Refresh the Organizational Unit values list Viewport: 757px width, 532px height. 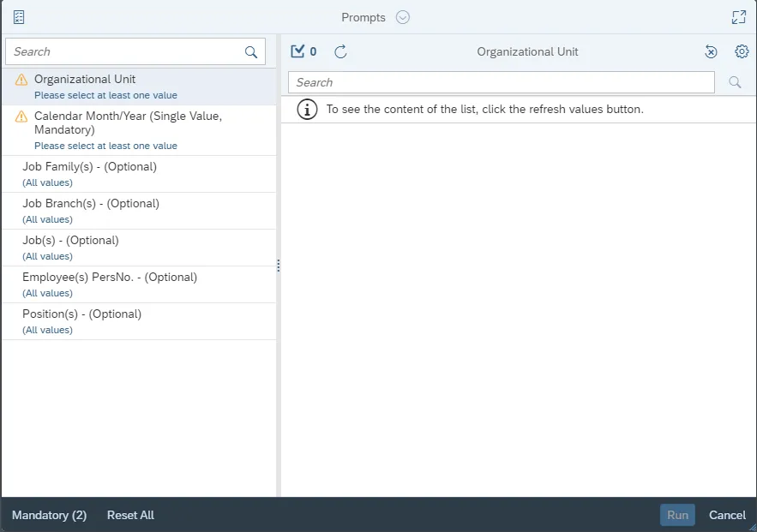[x=340, y=51]
